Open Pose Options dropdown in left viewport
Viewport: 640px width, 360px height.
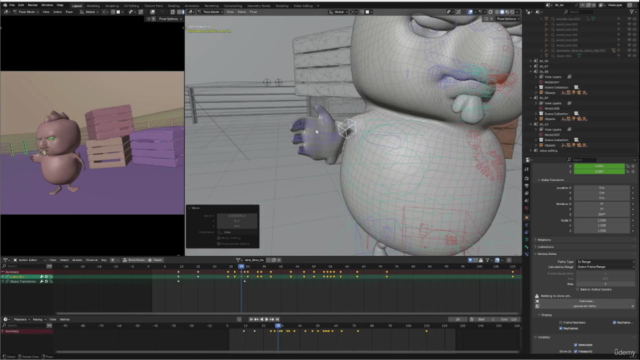point(169,19)
